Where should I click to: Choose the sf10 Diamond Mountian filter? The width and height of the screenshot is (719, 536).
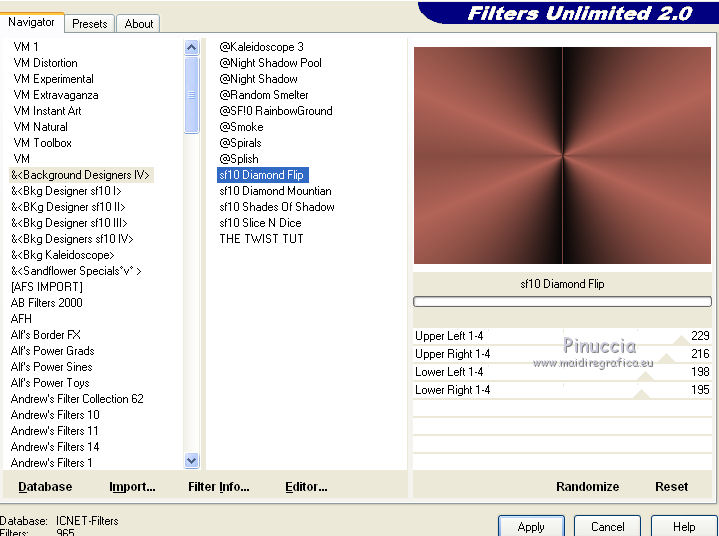coord(276,191)
